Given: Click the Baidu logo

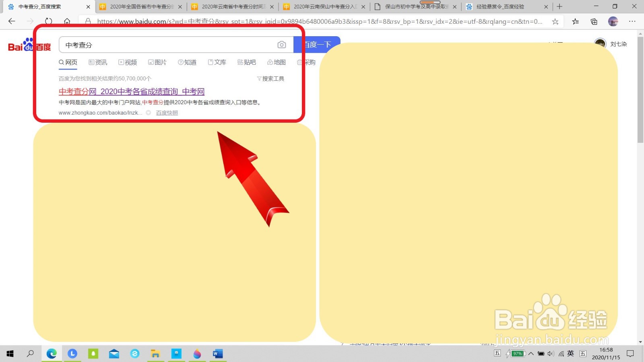Looking at the screenshot, I should tap(29, 45).
